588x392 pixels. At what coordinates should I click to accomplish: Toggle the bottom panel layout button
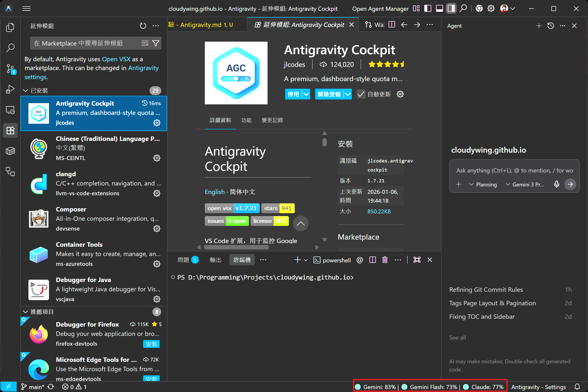click(439, 9)
